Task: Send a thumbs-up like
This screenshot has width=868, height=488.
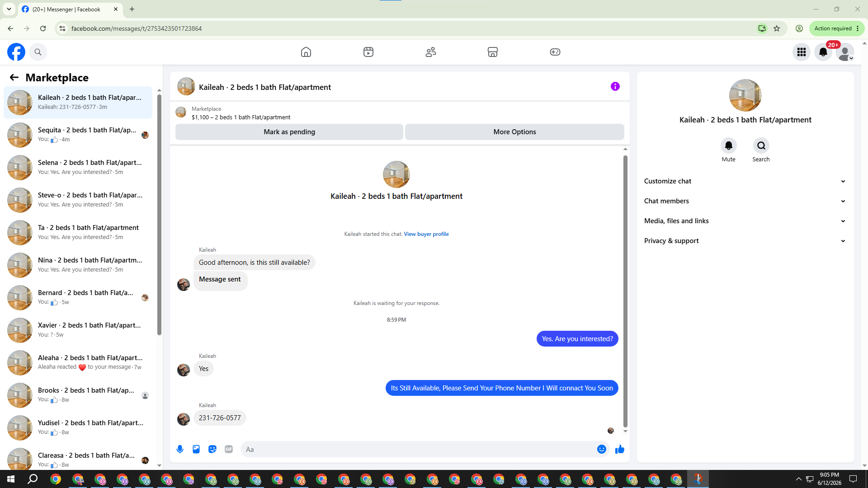Action: 620,449
